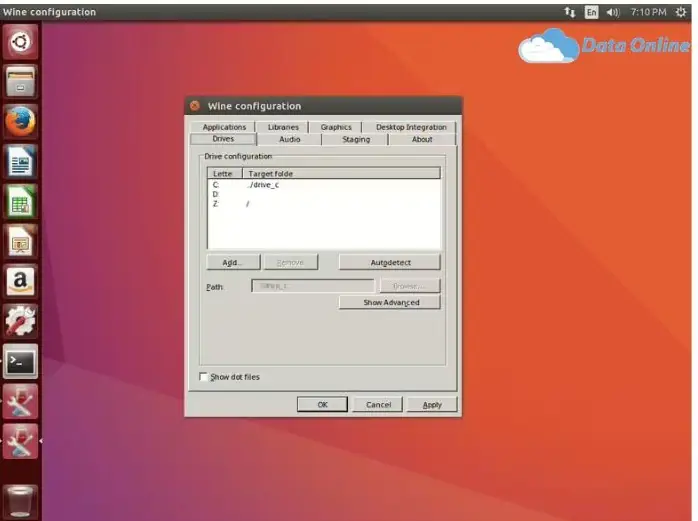698x521 pixels.
Task: Click the Browse... button
Action: pyautogui.click(x=410, y=286)
